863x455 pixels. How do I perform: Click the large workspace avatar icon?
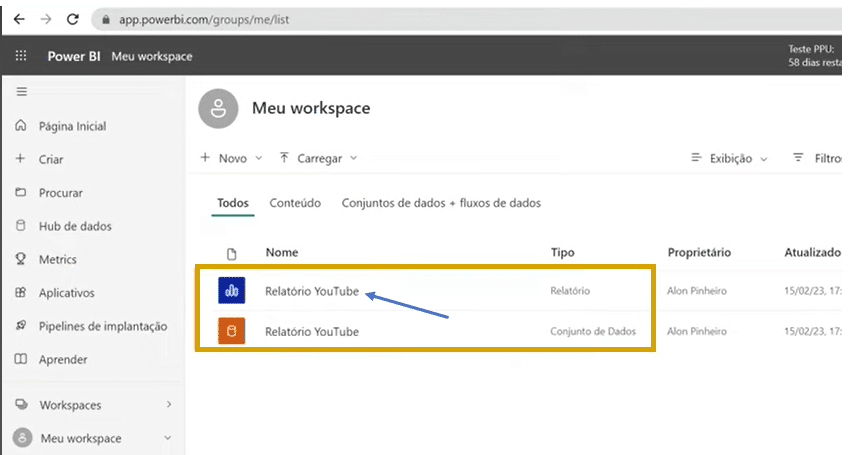219,108
